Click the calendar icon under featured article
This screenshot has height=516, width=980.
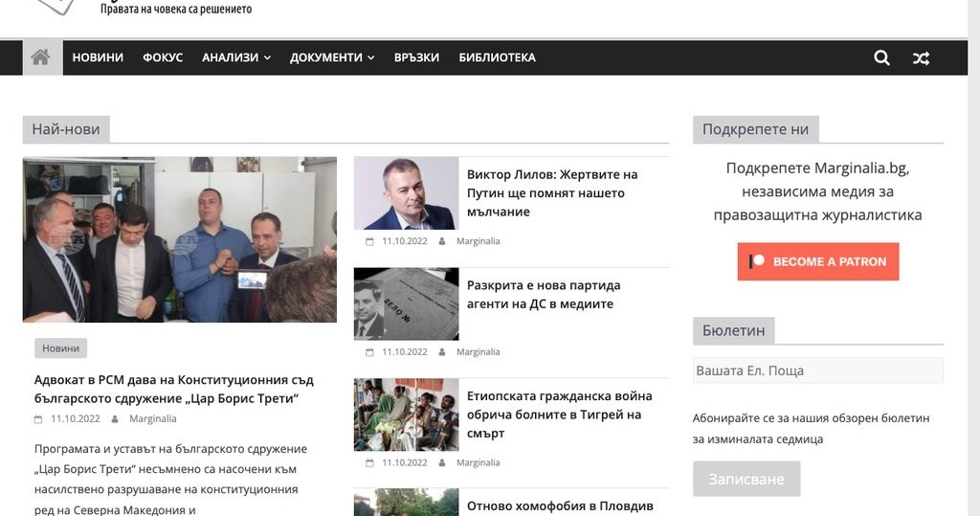pos(38,419)
